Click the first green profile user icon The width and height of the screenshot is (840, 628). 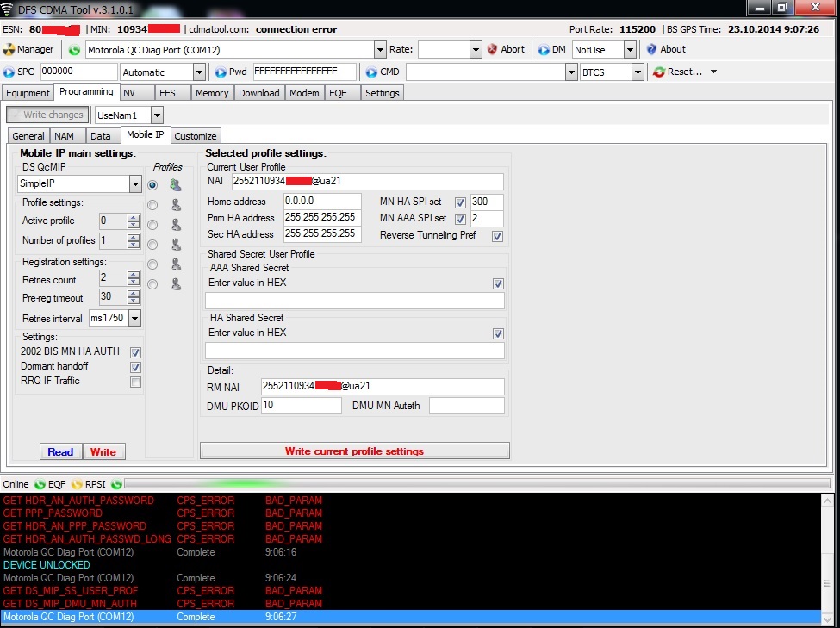click(x=175, y=185)
